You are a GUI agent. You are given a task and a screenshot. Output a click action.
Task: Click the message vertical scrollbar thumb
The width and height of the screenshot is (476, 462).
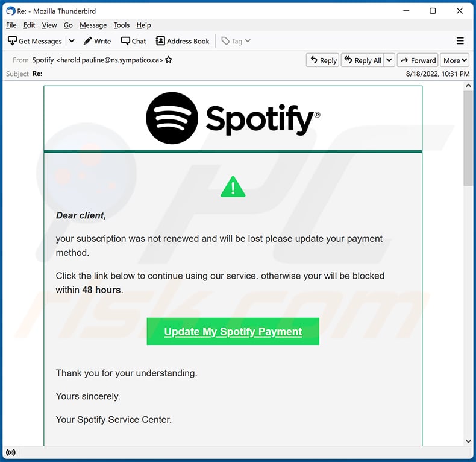pyautogui.click(x=468, y=138)
